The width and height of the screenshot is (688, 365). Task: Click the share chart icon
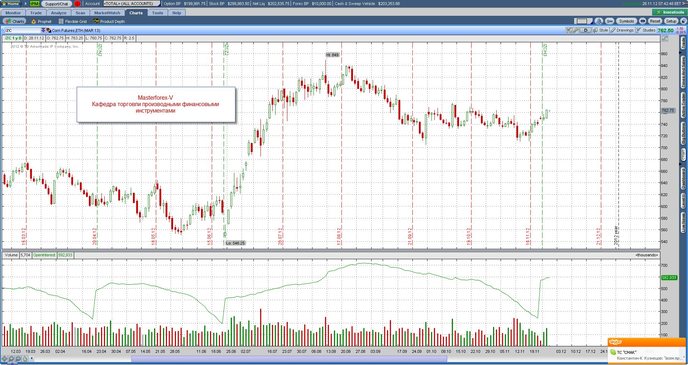[609, 21]
